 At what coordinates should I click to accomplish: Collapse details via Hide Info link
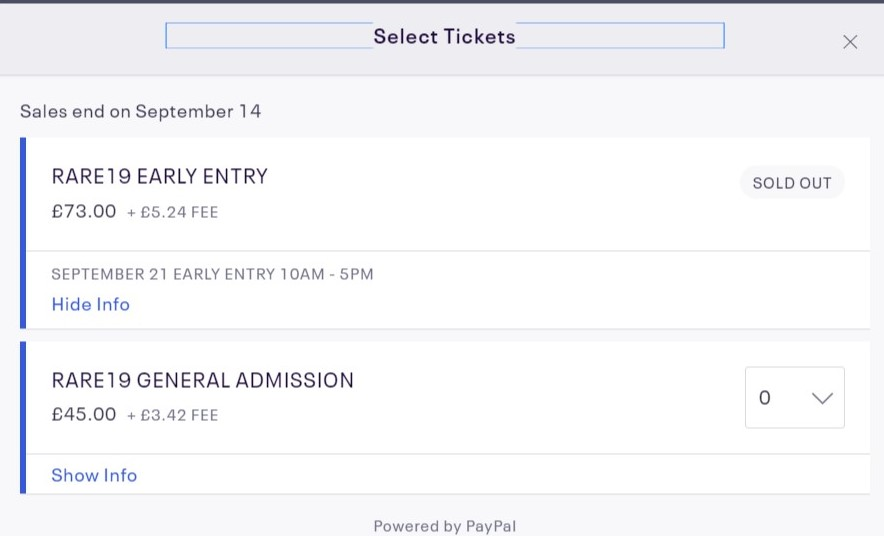pyautogui.click(x=91, y=304)
